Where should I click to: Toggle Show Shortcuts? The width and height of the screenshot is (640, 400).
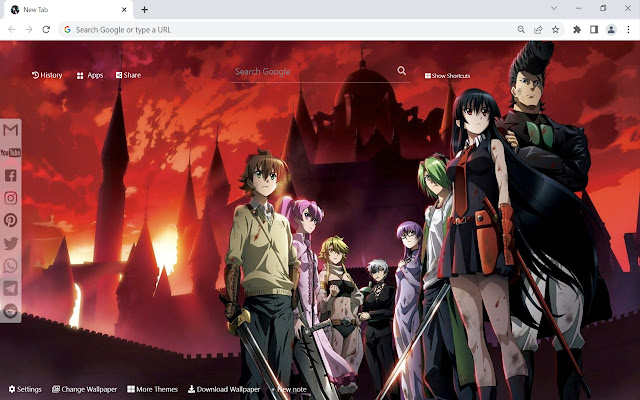click(x=447, y=76)
